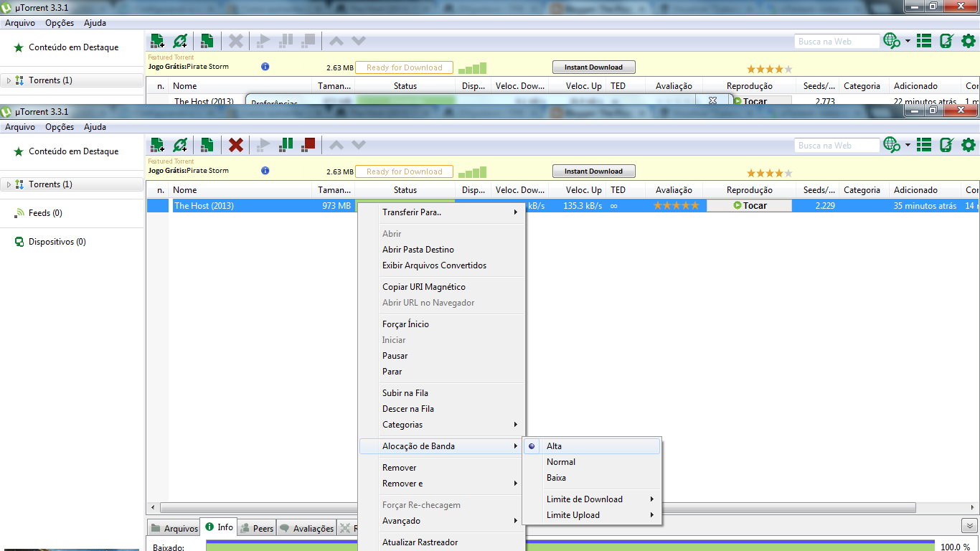Click Tocar button for The Host, front window

tap(749, 206)
